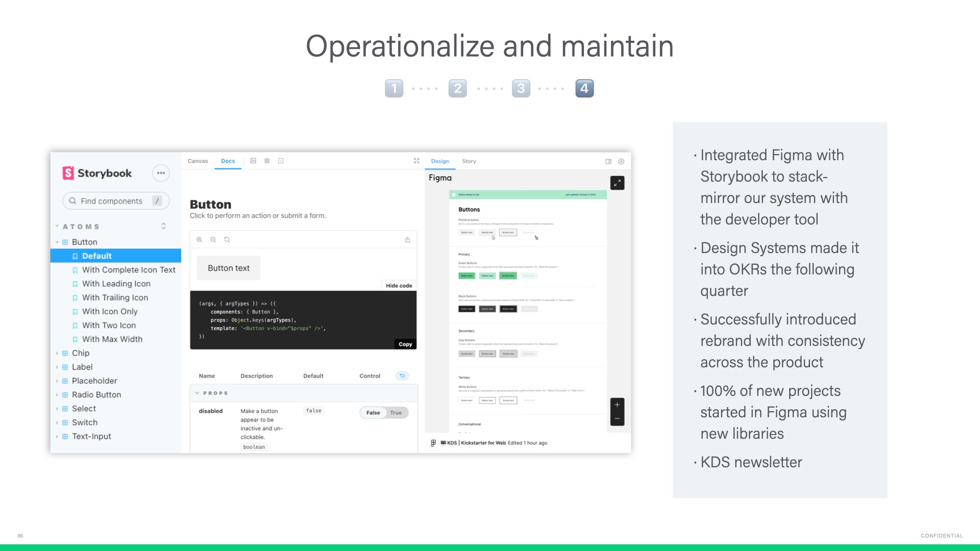Click the Default story bookmark icon
The height and width of the screenshot is (551, 980).
tap(75, 256)
